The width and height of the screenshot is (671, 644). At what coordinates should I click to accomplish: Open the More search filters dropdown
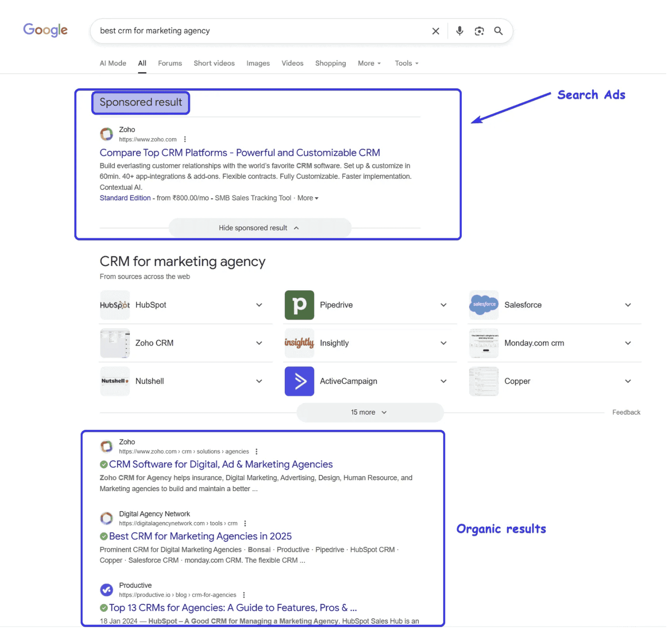(x=369, y=63)
